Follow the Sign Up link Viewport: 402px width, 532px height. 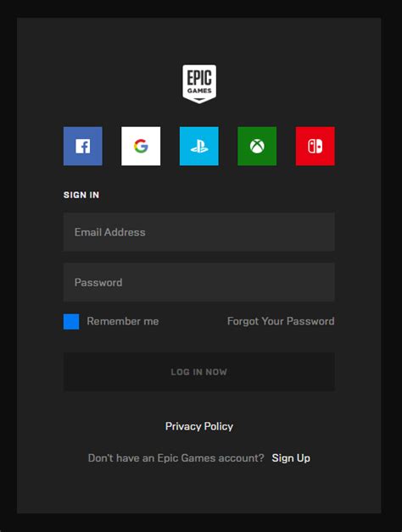click(291, 458)
